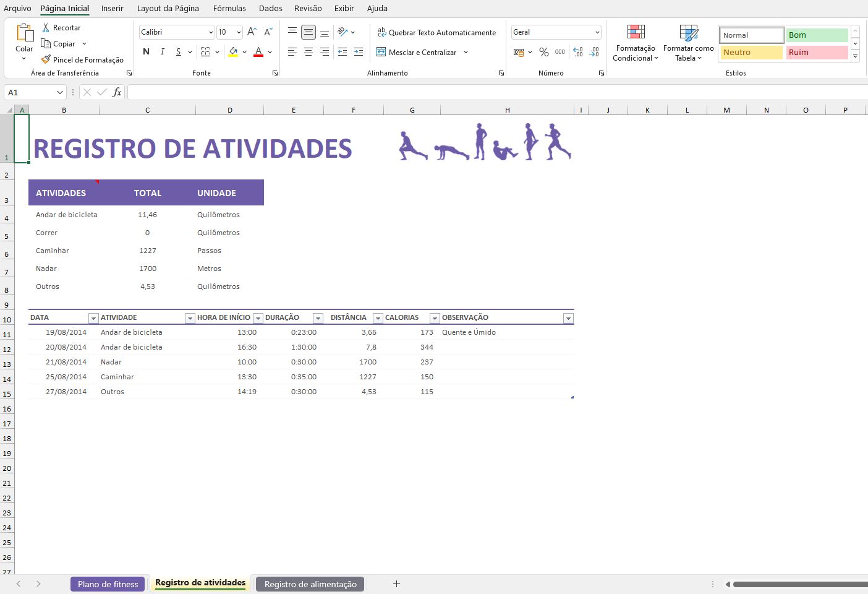The image size is (868, 594).
Task: Open the ATIVIDADE column filter dropdown
Action: 190,318
